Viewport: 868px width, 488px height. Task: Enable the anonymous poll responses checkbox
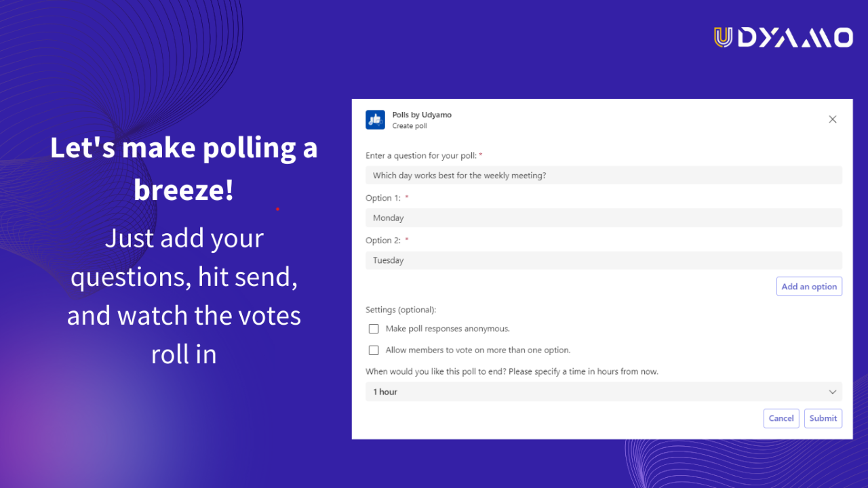[x=374, y=329]
